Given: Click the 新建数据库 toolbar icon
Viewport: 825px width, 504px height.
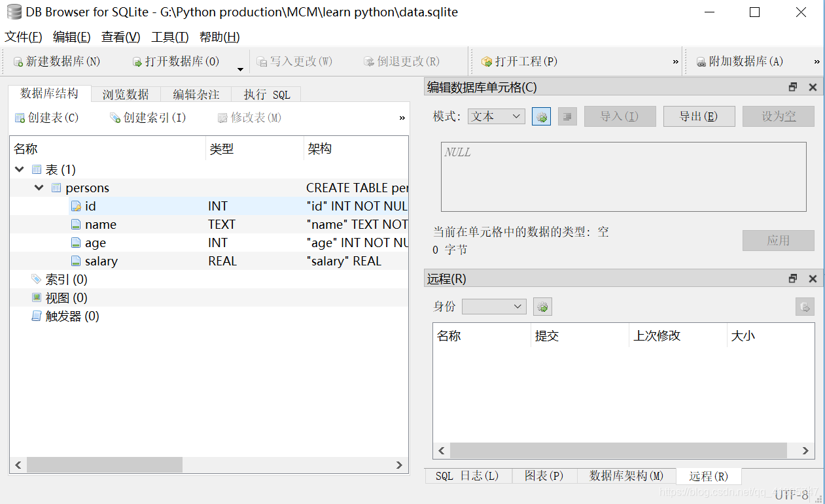Looking at the screenshot, I should pos(18,61).
